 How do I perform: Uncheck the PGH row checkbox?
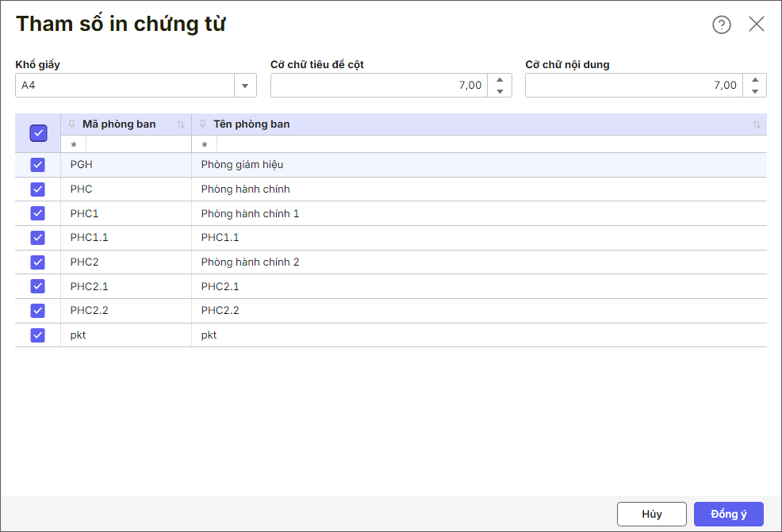click(38, 165)
